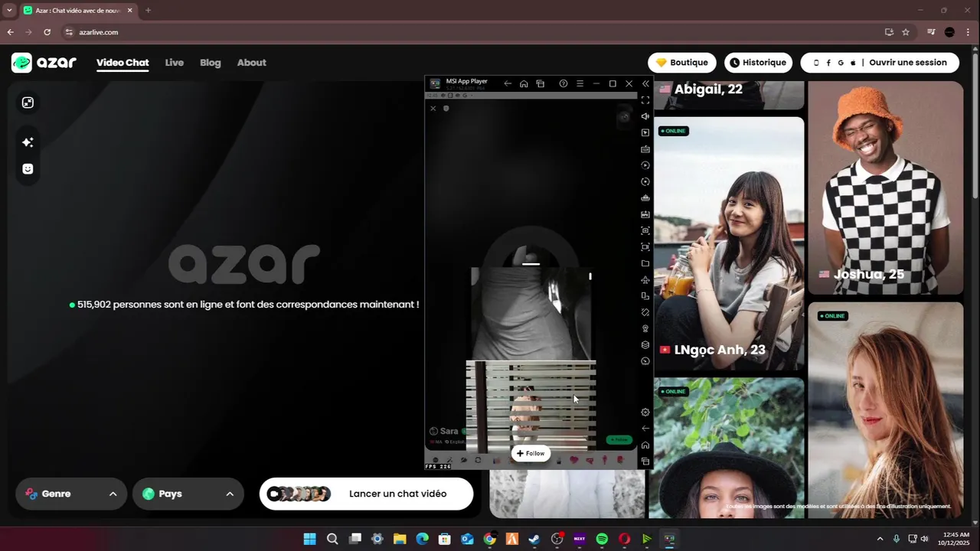Viewport: 980px width, 551px height.
Task: Open a new Chrome tab
Action: pyautogui.click(x=148, y=11)
